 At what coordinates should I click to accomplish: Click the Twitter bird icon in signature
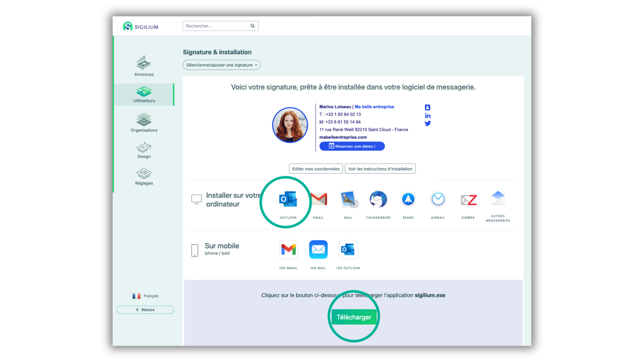pos(428,123)
